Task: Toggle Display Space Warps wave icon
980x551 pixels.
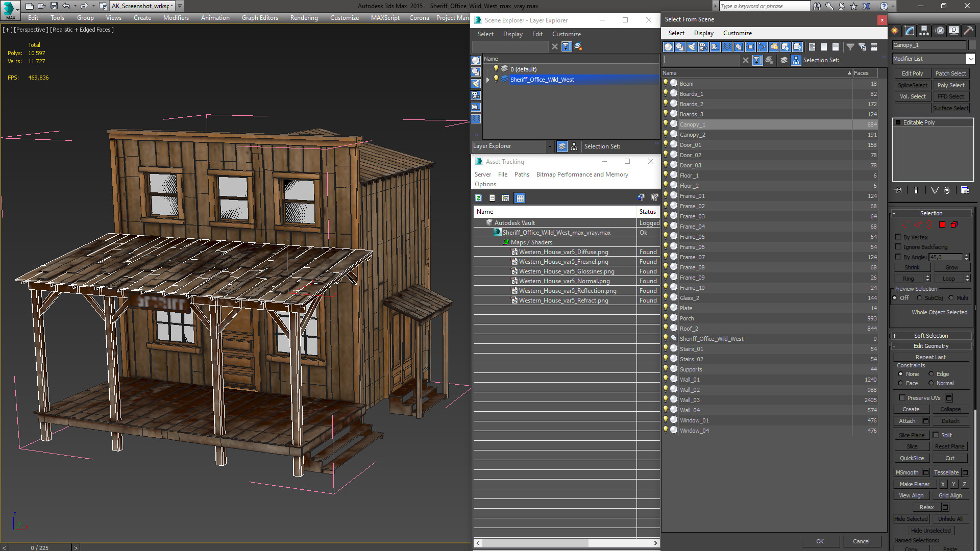Action: click(x=727, y=47)
